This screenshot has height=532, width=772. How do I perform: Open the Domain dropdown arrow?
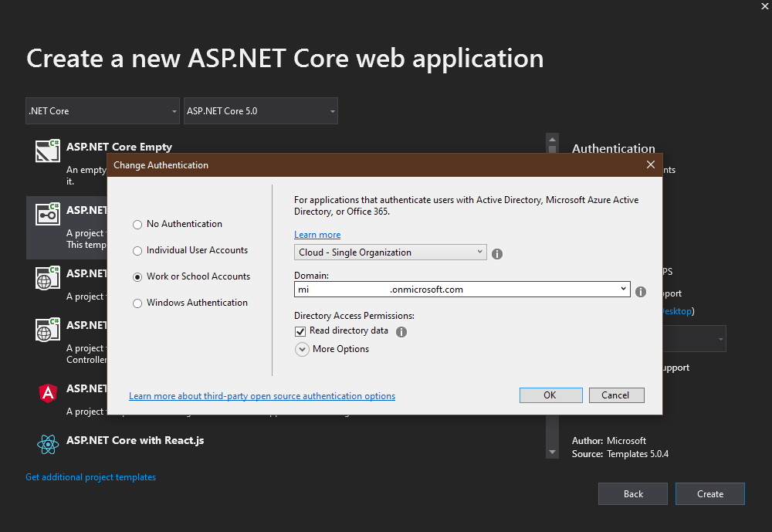coord(623,289)
